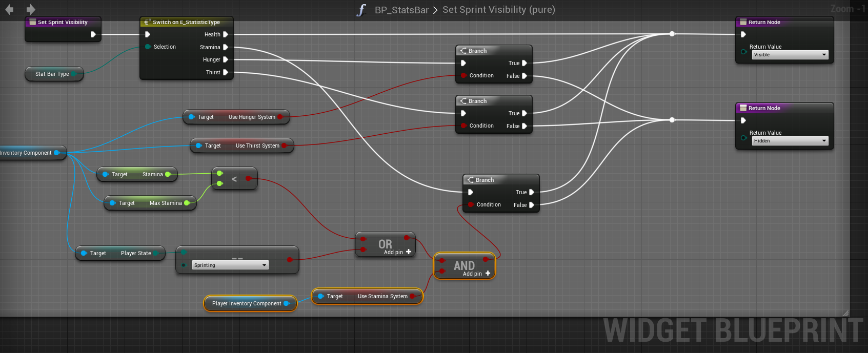Open the Sprinting enum dropdown

coord(230,265)
